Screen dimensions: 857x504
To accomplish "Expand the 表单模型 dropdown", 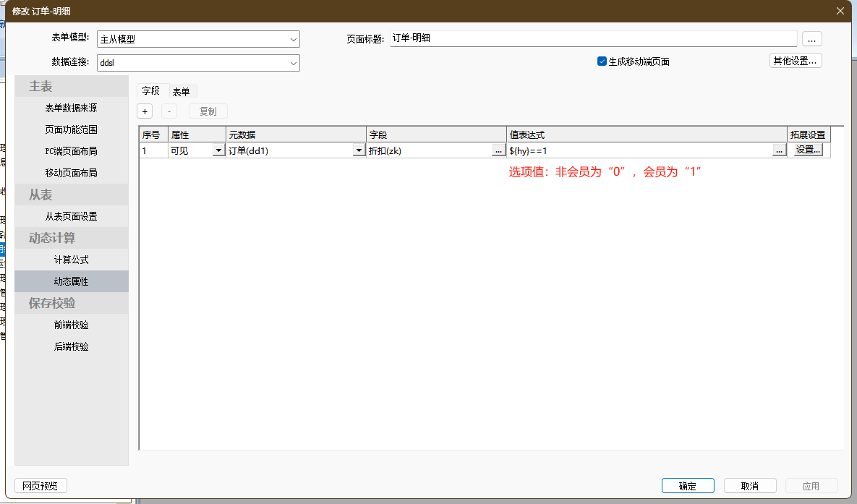I will pyautogui.click(x=294, y=39).
